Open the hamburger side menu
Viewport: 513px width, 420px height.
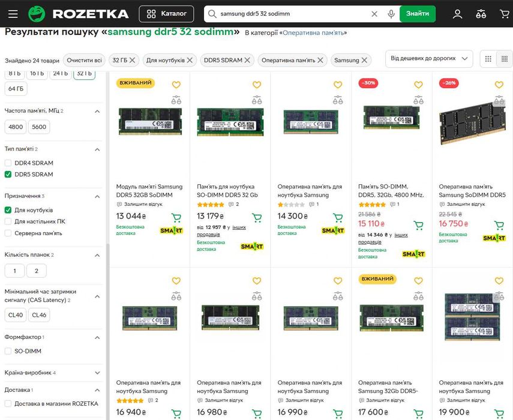point(13,14)
